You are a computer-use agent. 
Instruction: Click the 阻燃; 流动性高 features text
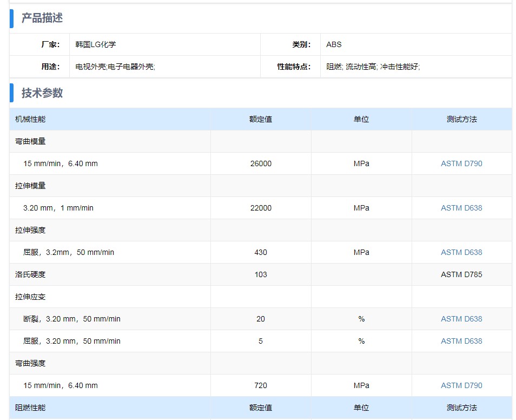coord(373,67)
